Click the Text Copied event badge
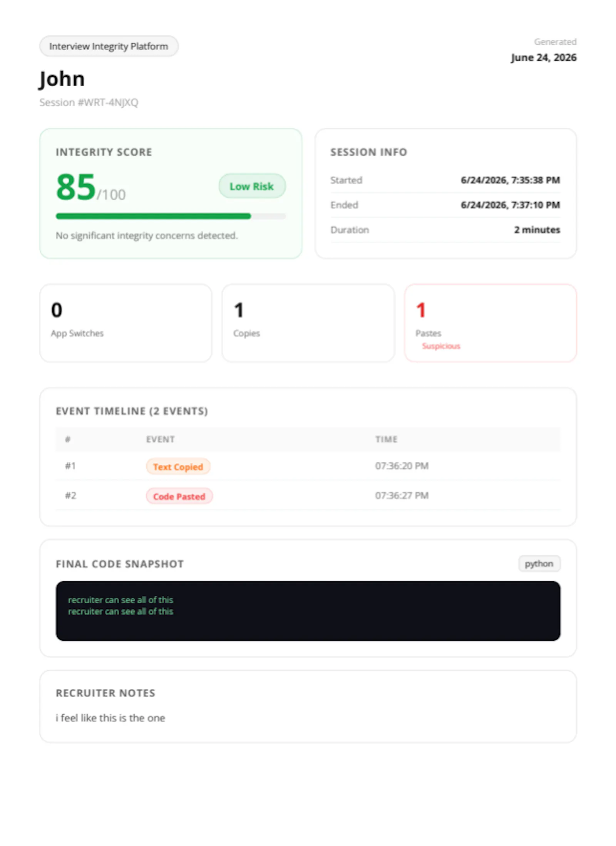This screenshot has height=846, width=616. click(x=178, y=467)
